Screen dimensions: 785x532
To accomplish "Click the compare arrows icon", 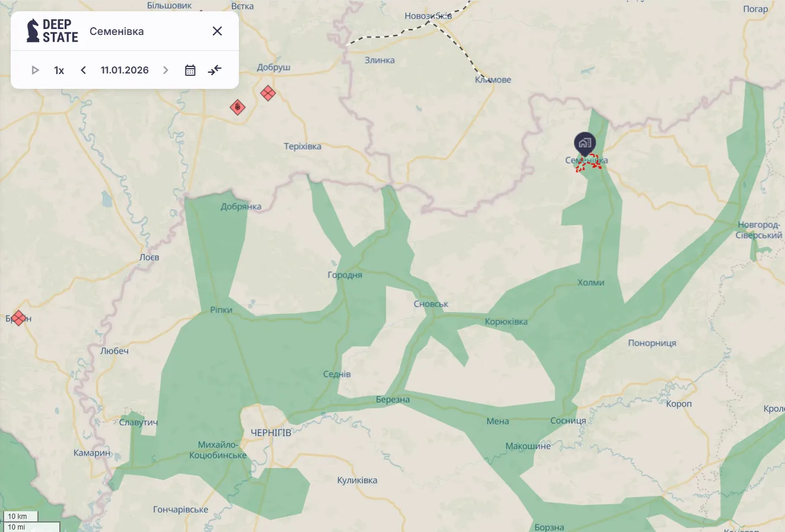I will point(215,70).
